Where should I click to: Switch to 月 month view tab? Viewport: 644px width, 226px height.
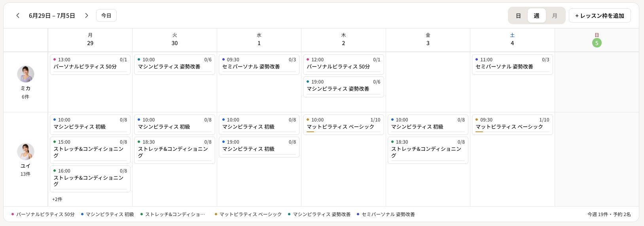(555, 15)
